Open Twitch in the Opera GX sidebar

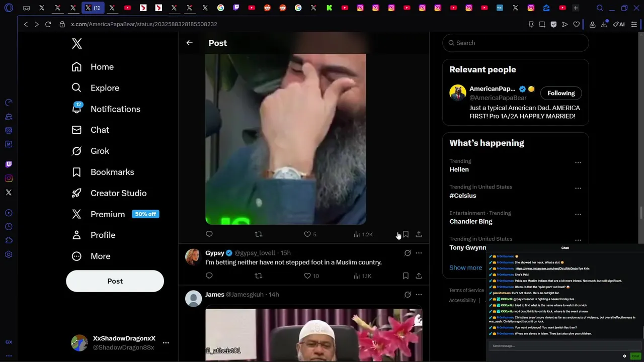[9, 164]
